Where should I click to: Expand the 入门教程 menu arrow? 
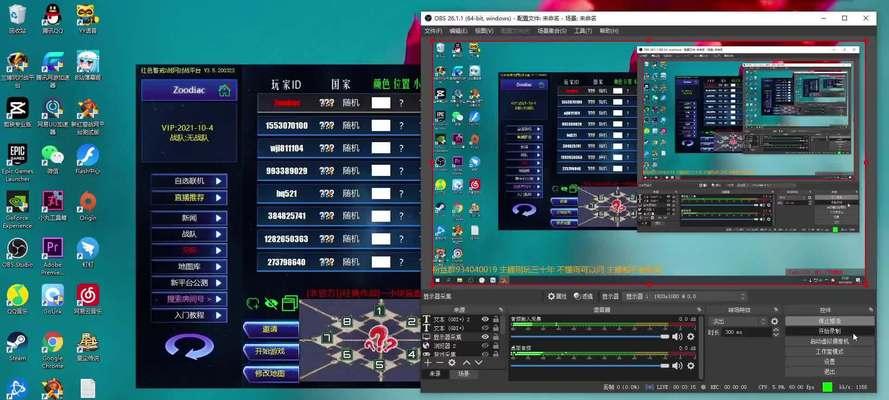(x=219, y=315)
